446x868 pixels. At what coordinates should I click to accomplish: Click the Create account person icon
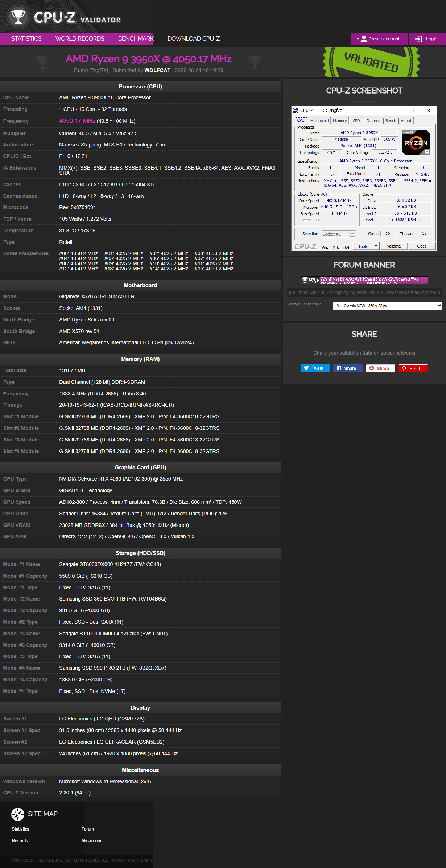(x=364, y=39)
